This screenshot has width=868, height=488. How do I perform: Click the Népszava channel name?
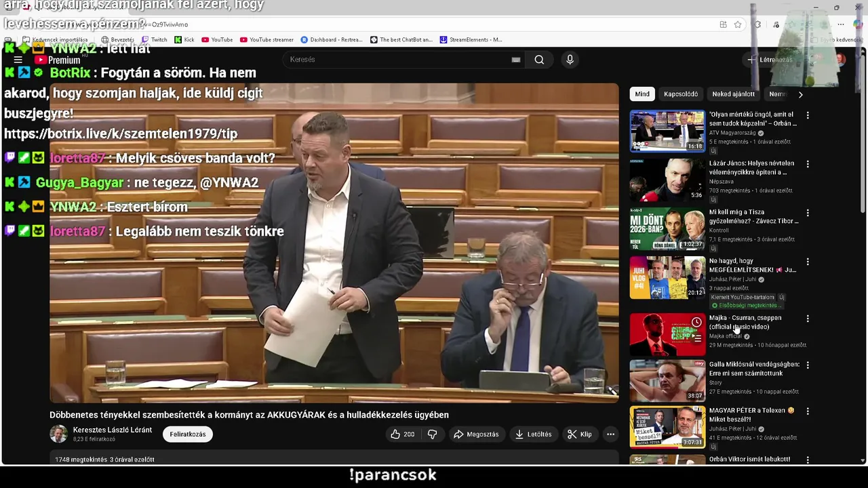click(x=722, y=182)
